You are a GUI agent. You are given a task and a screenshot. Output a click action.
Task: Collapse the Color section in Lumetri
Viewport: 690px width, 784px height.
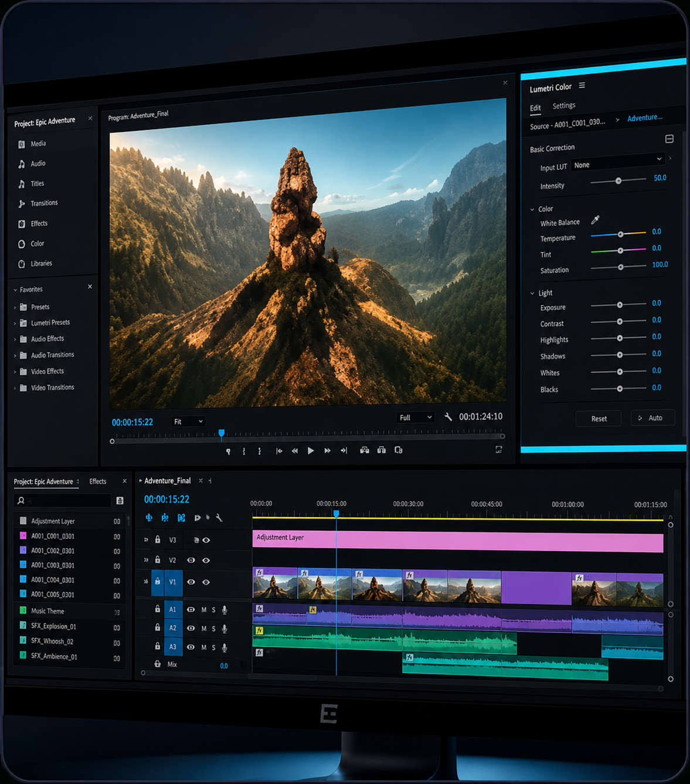coord(532,209)
